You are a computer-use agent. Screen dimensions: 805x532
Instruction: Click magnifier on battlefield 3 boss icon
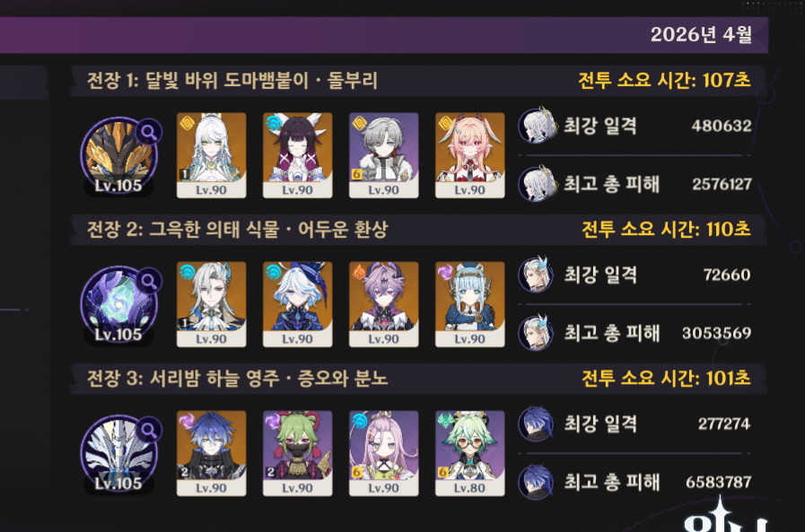[x=149, y=430]
